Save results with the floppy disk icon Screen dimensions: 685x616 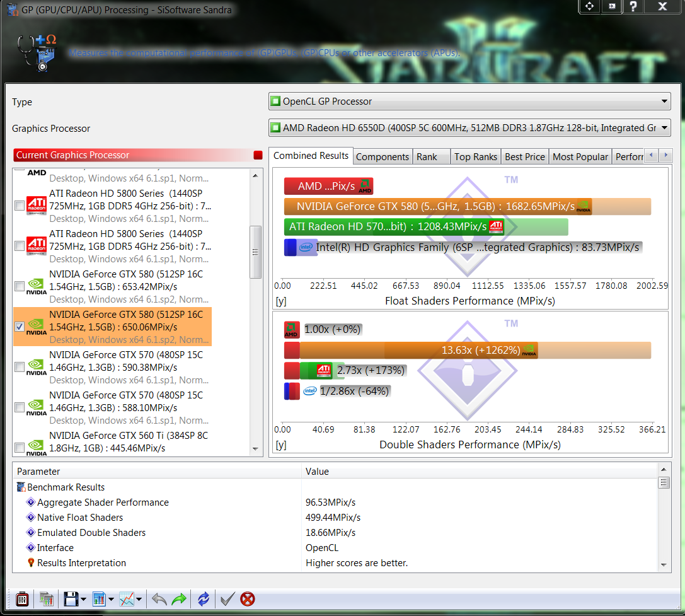[71, 598]
